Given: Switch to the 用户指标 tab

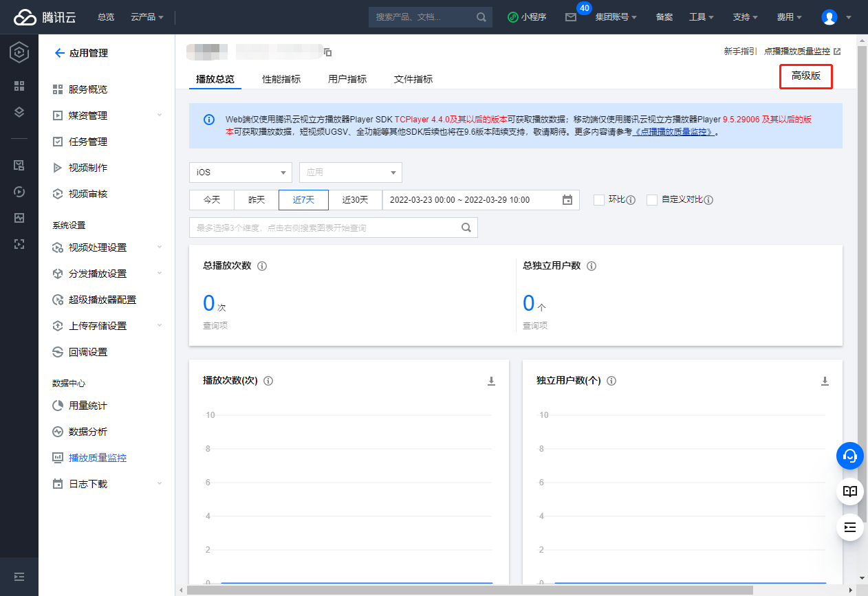Looking at the screenshot, I should [347, 79].
